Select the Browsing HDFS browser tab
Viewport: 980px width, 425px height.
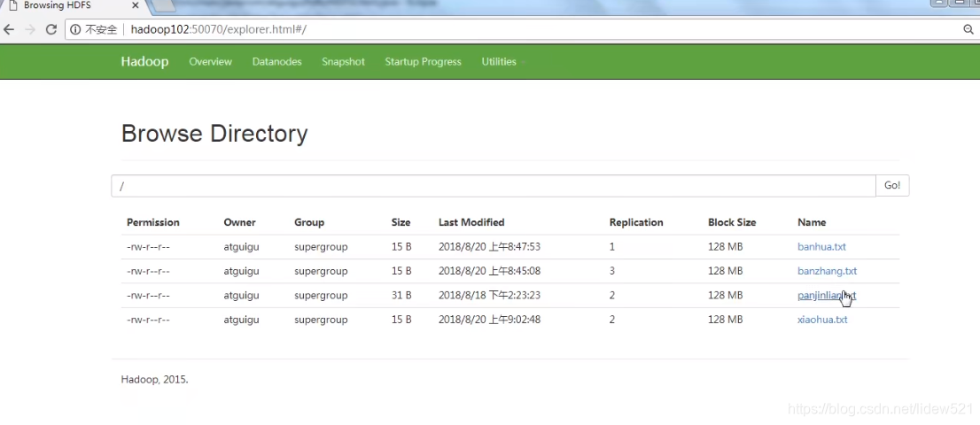(74, 5)
